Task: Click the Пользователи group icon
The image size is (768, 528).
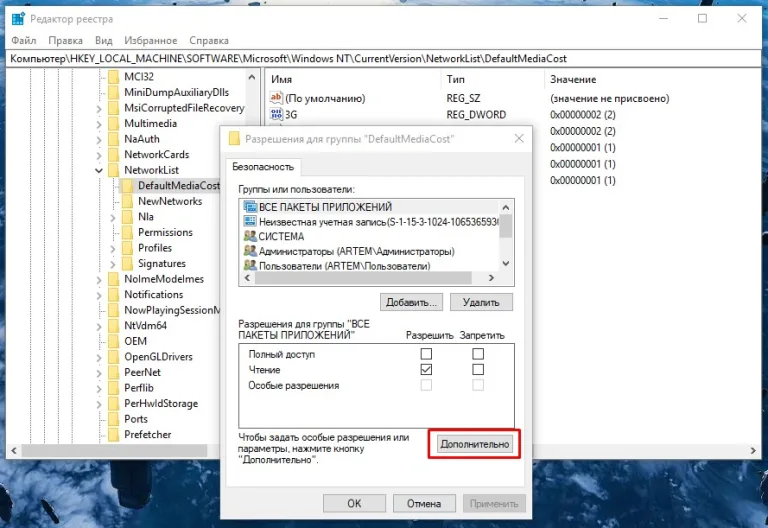Action: pos(250,265)
